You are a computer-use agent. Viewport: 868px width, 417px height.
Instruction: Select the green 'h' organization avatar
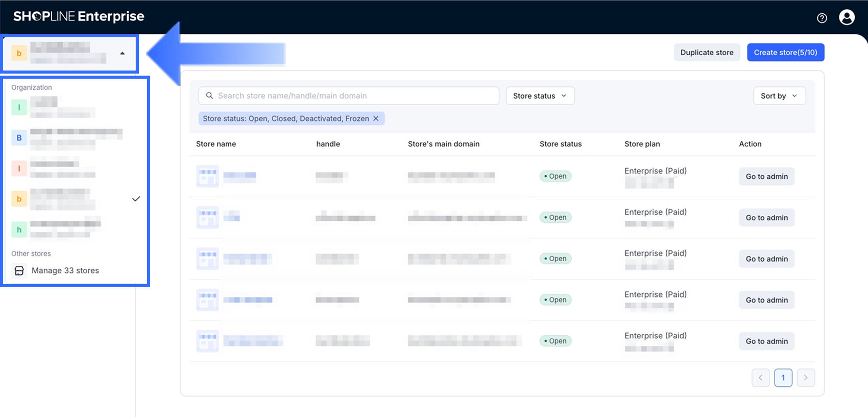19,230
